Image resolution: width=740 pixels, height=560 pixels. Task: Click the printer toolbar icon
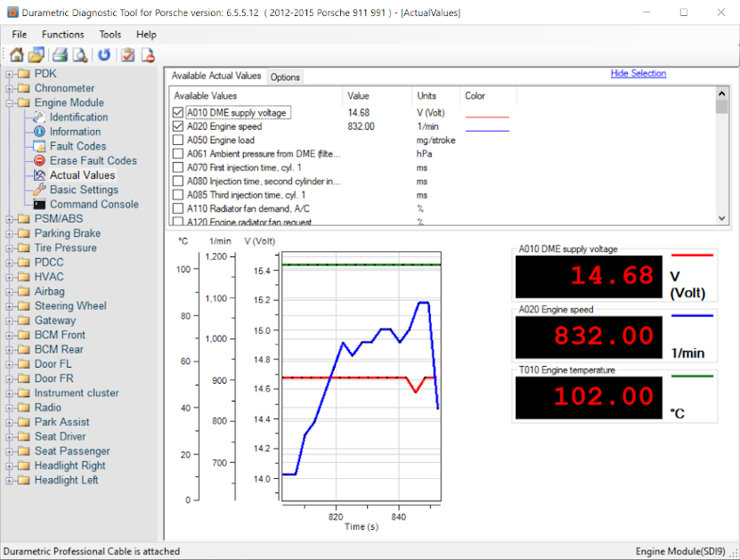click(60, 54)
